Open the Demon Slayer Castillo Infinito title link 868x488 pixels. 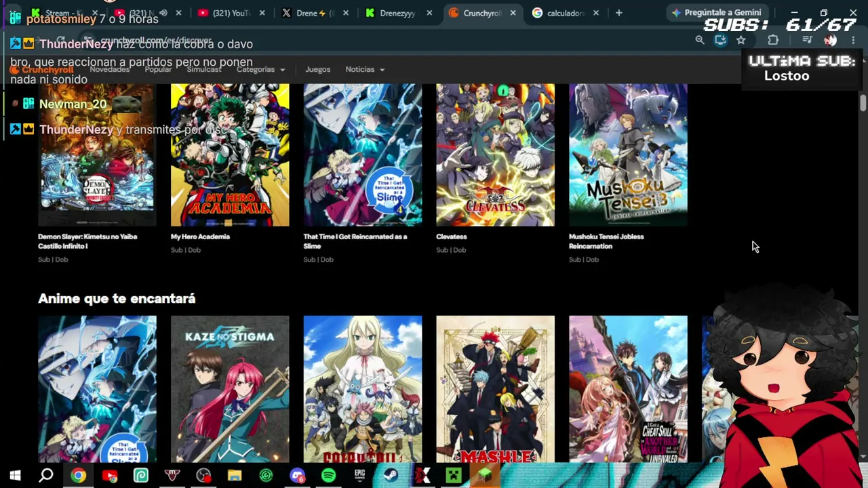(x=87, y=241)
